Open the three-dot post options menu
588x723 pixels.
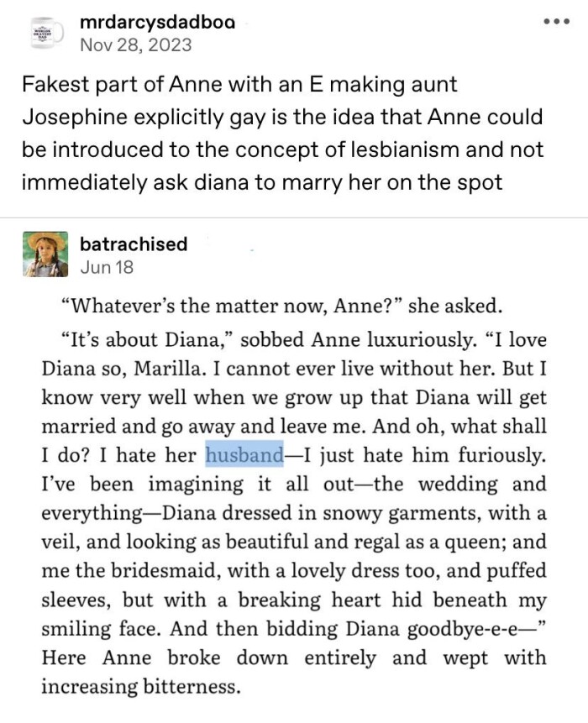(556, 20)
